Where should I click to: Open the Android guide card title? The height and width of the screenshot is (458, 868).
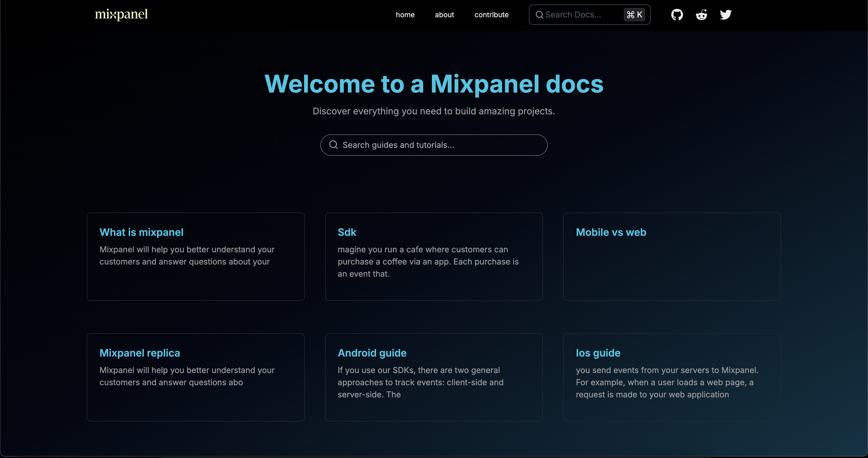[372, 353]
